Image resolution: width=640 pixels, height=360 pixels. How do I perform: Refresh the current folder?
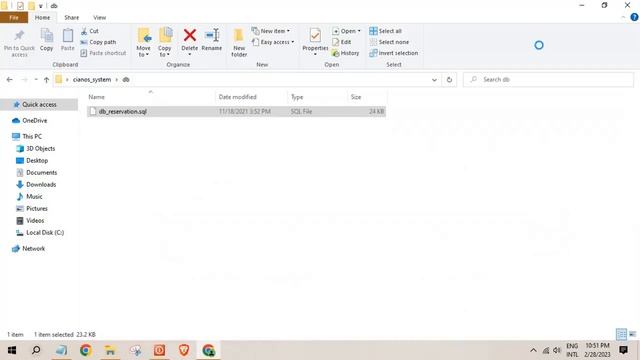(x=449, y=80)
